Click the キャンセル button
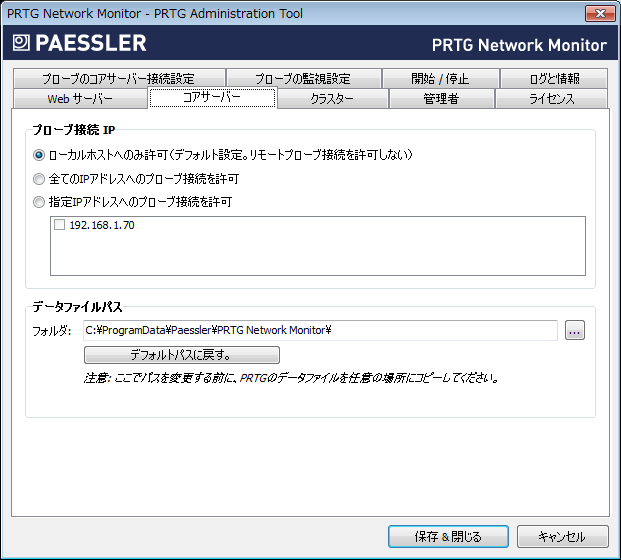Screen dimensions: 621x560 click(x=562, y=537)
